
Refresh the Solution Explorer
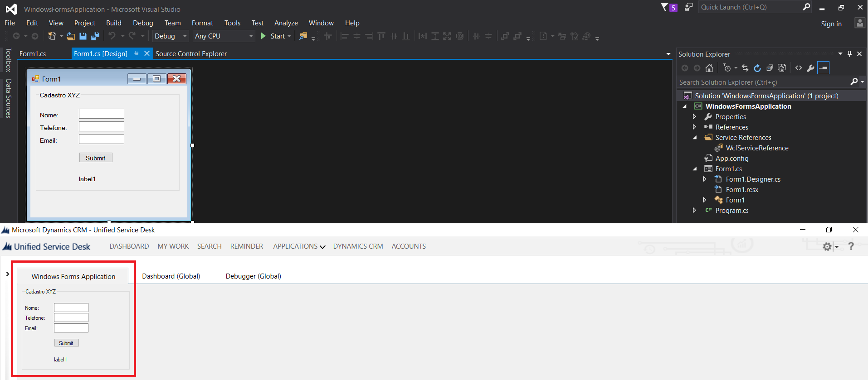pyautogui.click(x=757, y=68)
